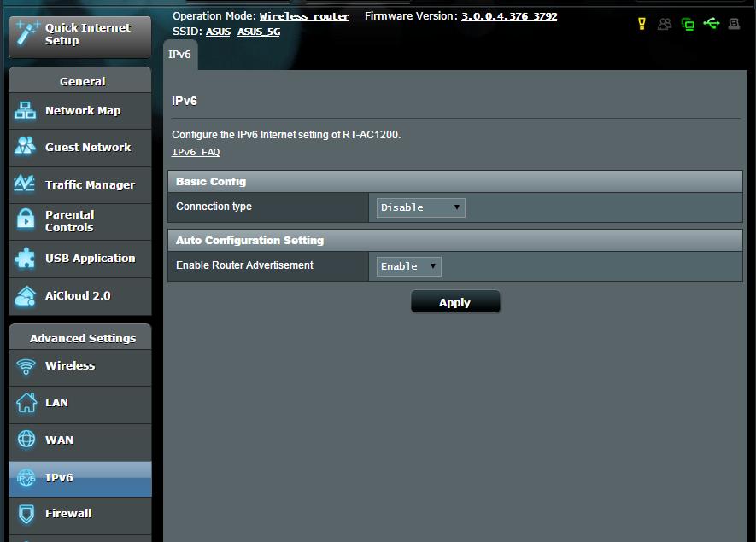Go to Wireless advanced settings
The height and width of the screenshot is (542, 756).
pos(80,367)
